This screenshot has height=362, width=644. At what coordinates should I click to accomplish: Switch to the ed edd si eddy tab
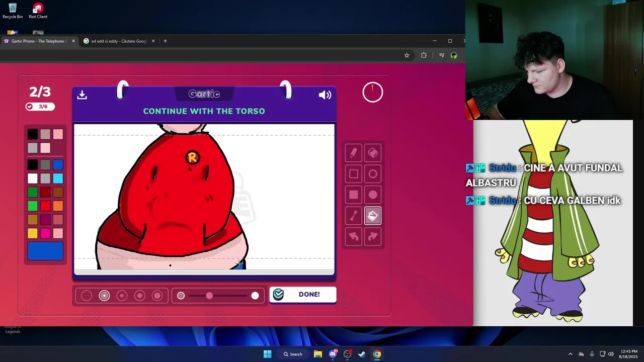(x=120, y=41)
